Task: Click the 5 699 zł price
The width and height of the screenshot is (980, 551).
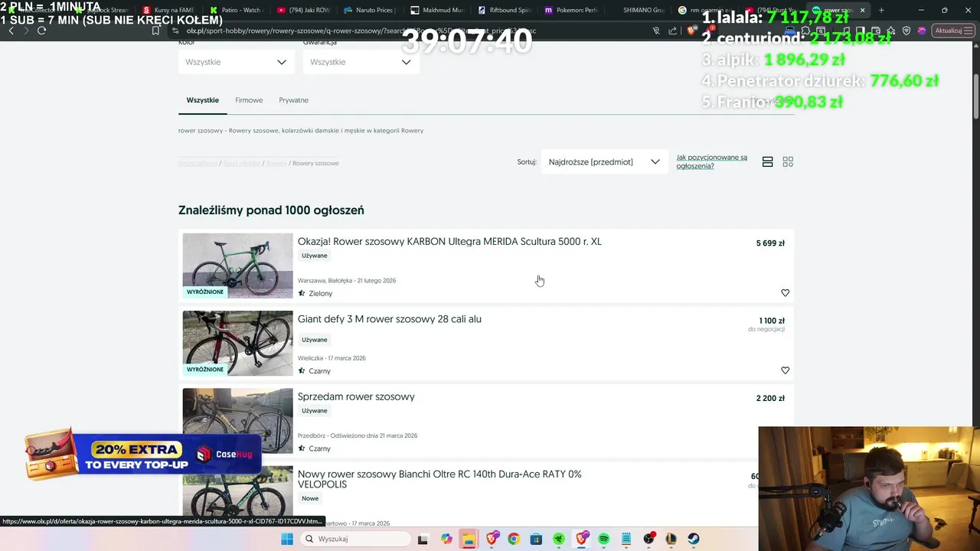Action: coord(770,243)
